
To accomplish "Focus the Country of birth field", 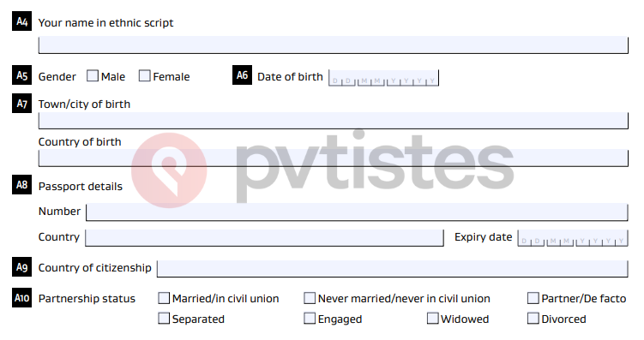I will pyautogui.click(x=333, y=158).
